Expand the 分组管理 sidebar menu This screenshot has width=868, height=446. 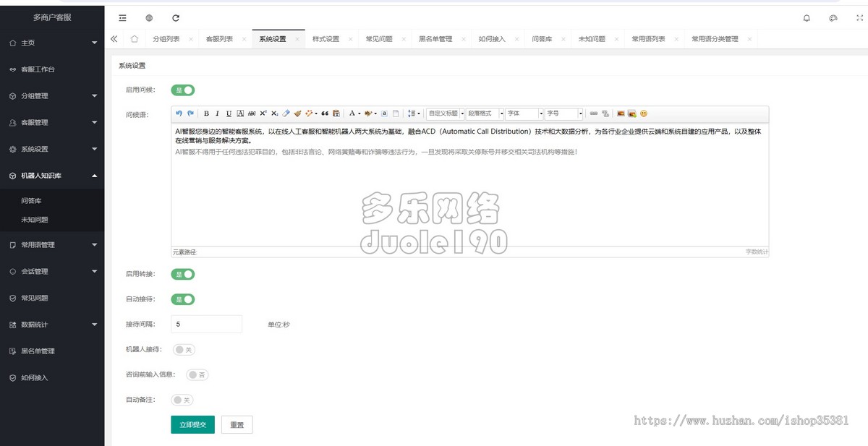52,96
